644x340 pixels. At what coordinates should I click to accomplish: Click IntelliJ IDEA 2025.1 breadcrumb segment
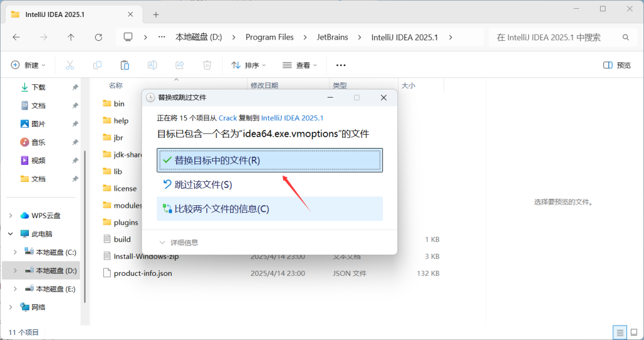point(404,37)
